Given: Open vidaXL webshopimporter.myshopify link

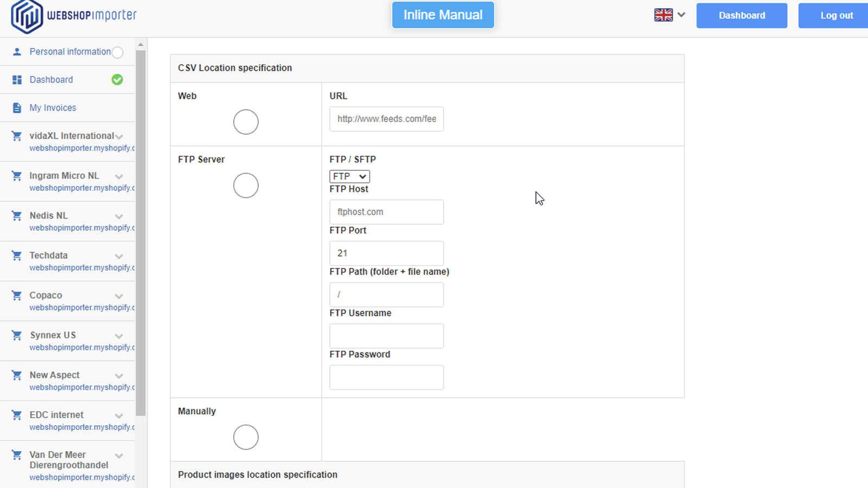Looking at the screenshot, I should 82,148.
